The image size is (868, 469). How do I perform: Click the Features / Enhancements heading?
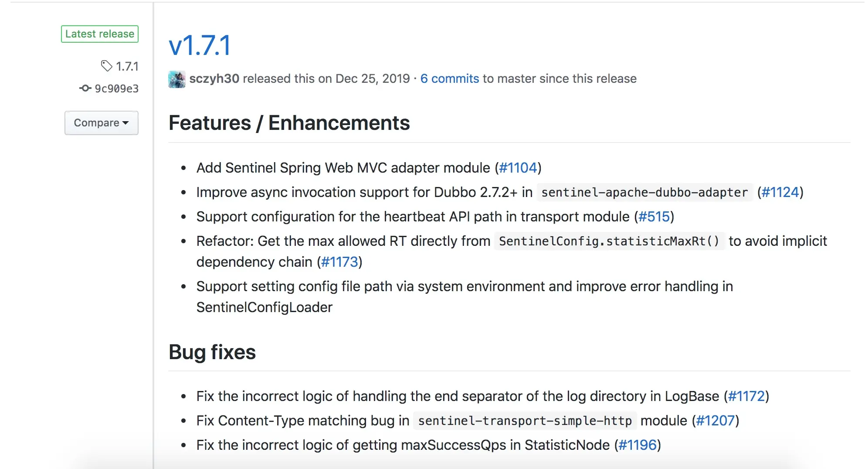[289, 123]
